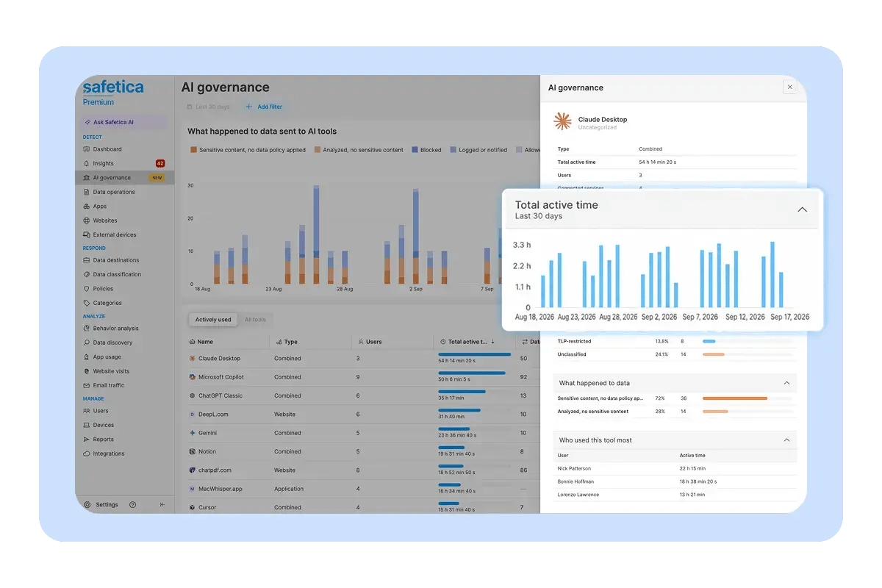Screen dimensions: 882x588
Task: Select Lorenzo Lawrence user row
Action: (675, 495)
